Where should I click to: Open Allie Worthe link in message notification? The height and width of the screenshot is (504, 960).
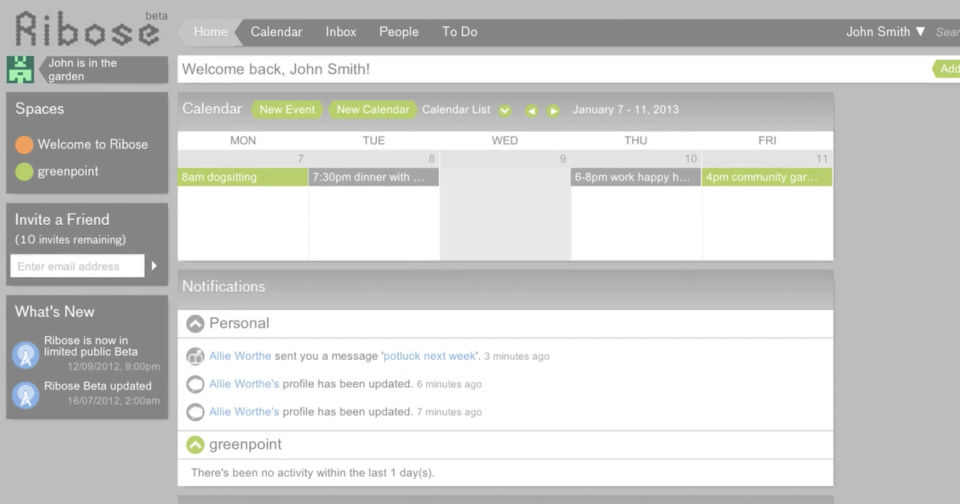(240, 356)
